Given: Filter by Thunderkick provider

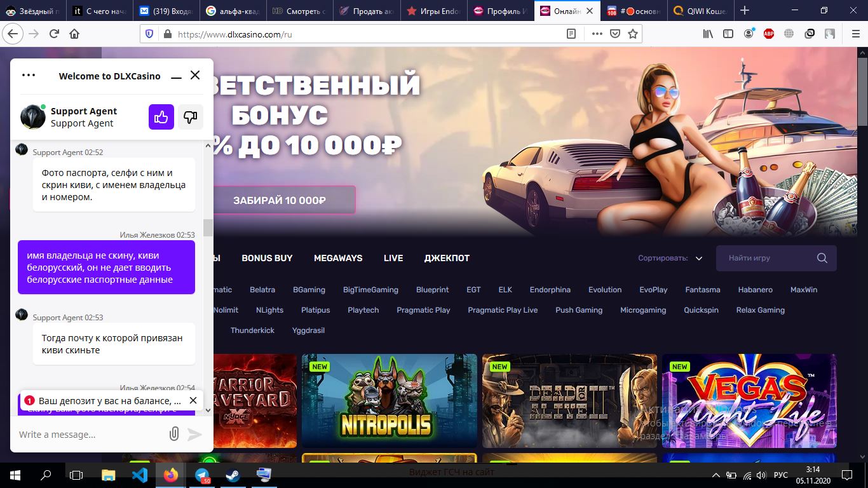Looking at the screenshot, I should coord(252,330).
